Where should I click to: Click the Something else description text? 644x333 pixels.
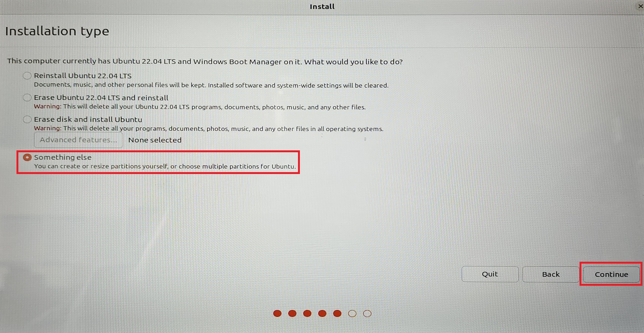click(165, 166)
